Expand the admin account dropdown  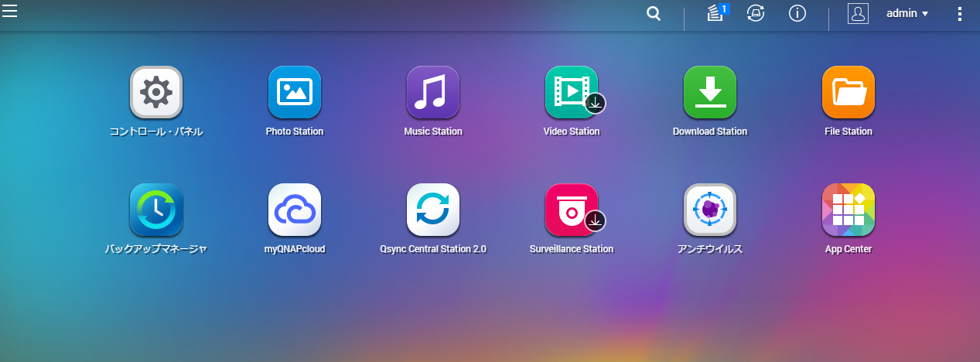[907, 14]
